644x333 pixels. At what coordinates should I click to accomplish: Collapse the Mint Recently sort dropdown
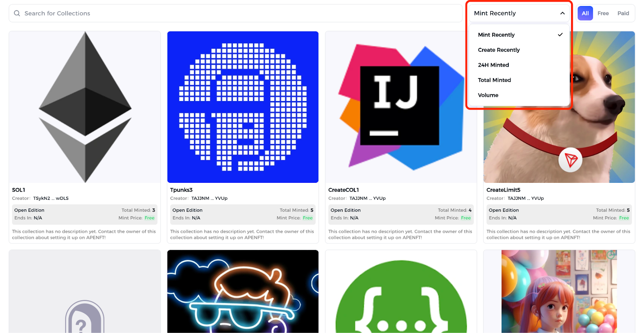(x=519, y=13)
